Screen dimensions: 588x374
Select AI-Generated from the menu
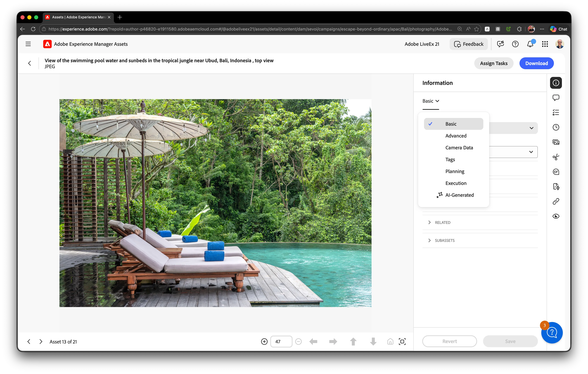[453, 195]
